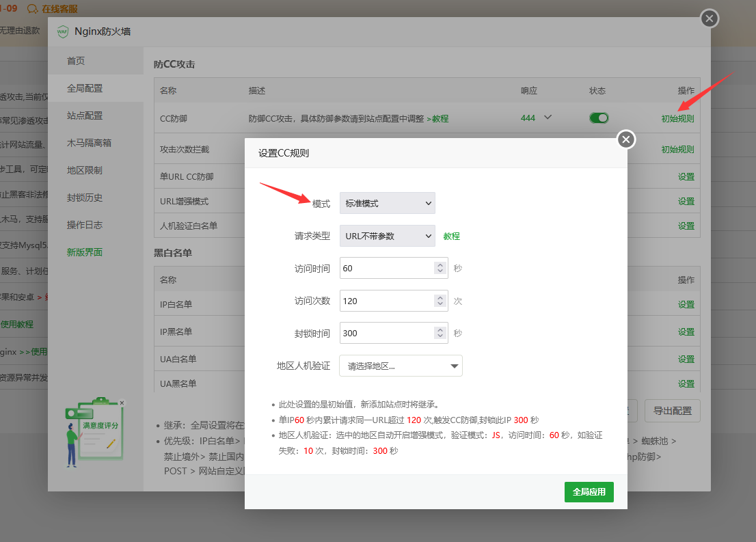Click the 访问时间 input field with 60
This screenshot has height=542, width=756.
394,268
